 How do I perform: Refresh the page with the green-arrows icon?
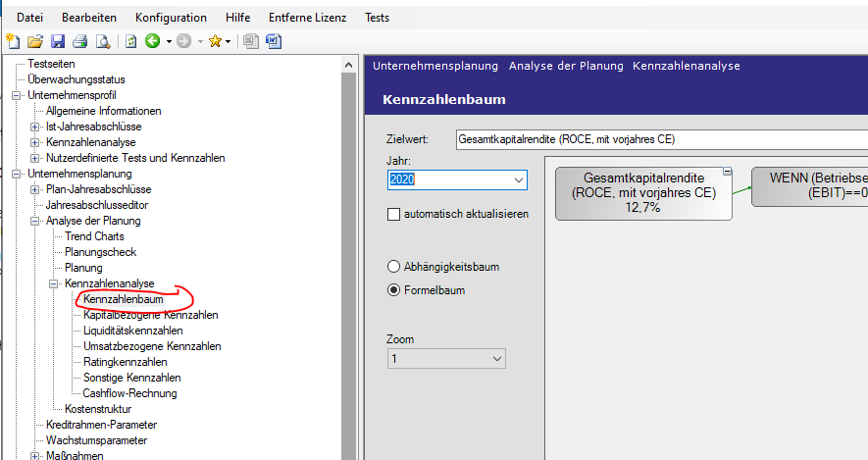tap(130, 41)
